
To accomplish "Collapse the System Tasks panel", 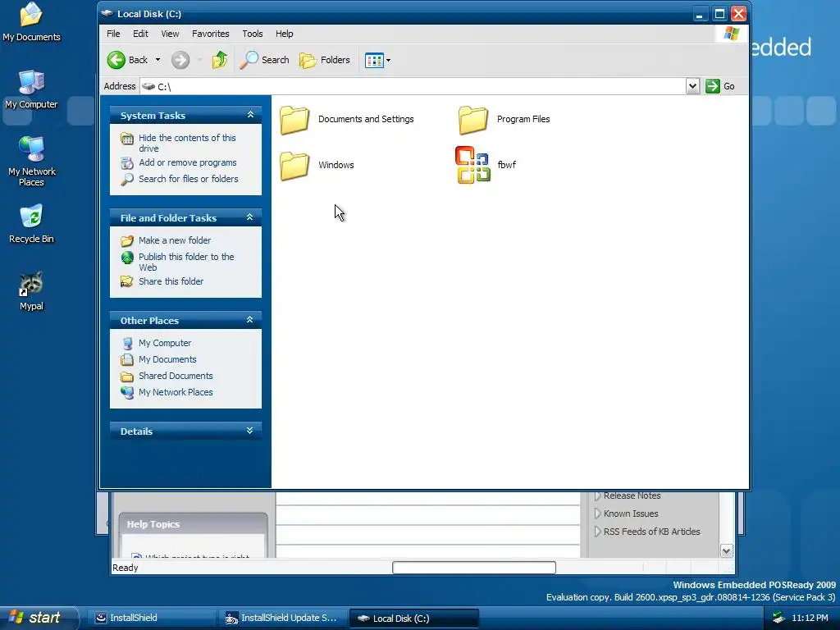I will pyautogui.click(x=250, y=115).
